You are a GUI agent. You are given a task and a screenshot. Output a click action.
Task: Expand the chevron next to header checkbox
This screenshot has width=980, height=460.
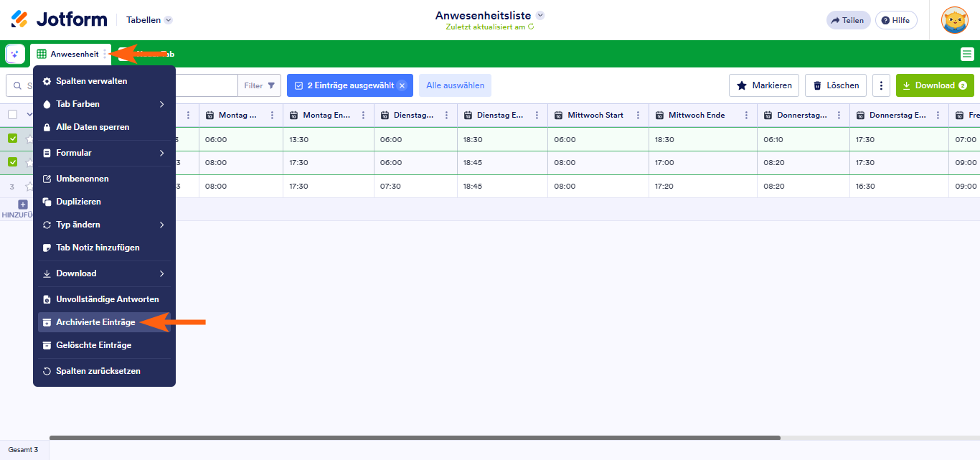29,115
